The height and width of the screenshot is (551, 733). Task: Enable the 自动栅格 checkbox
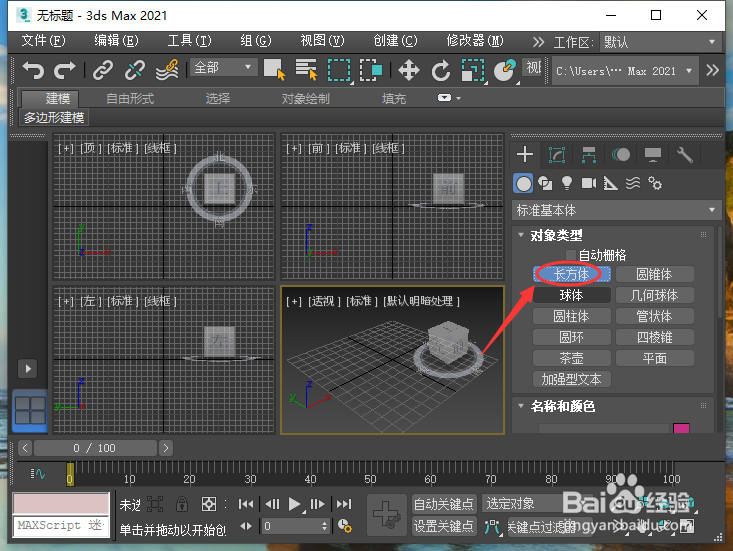tap(571, 255)
